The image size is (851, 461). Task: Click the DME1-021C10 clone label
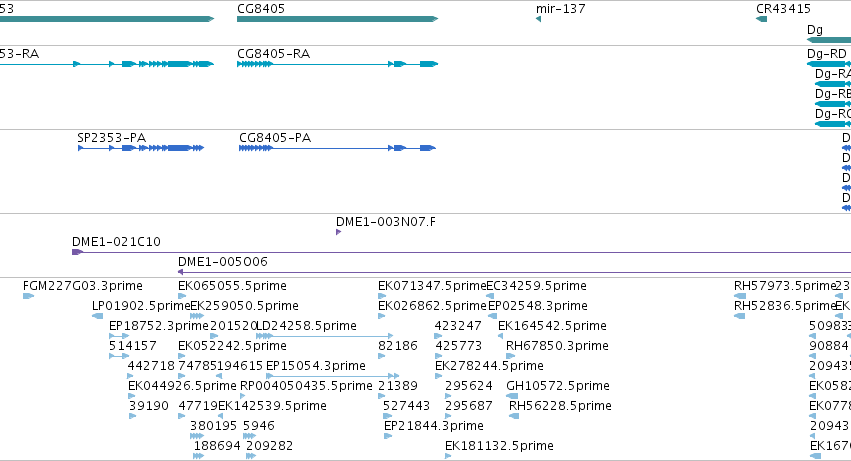tap(116, 242)
